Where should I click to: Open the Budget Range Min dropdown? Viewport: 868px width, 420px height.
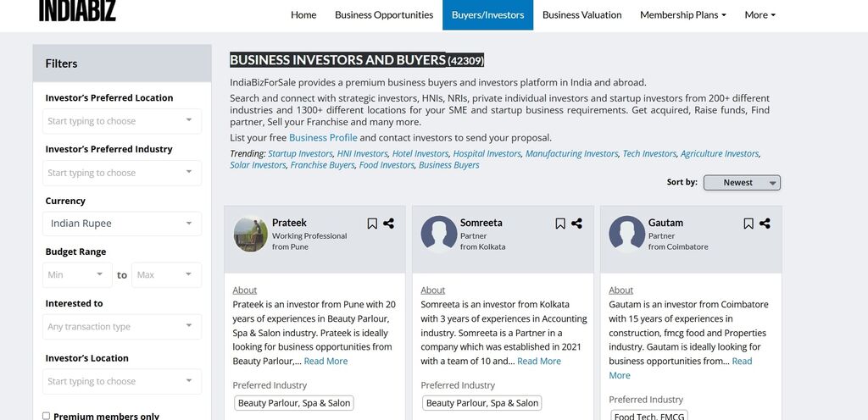[x=77, y=274]
